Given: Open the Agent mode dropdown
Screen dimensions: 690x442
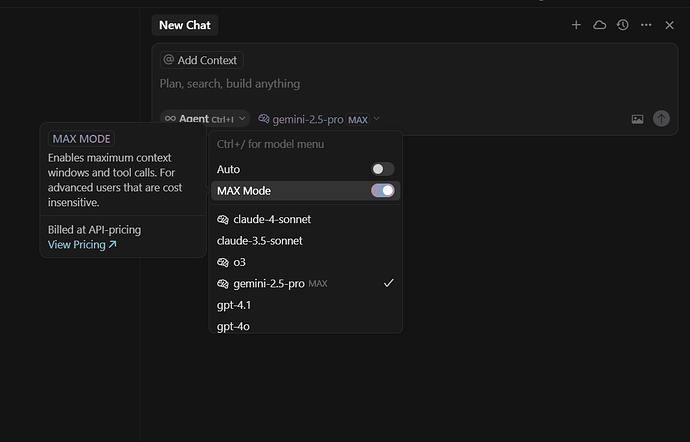Looking at the screenshot, I should point(205,119).
